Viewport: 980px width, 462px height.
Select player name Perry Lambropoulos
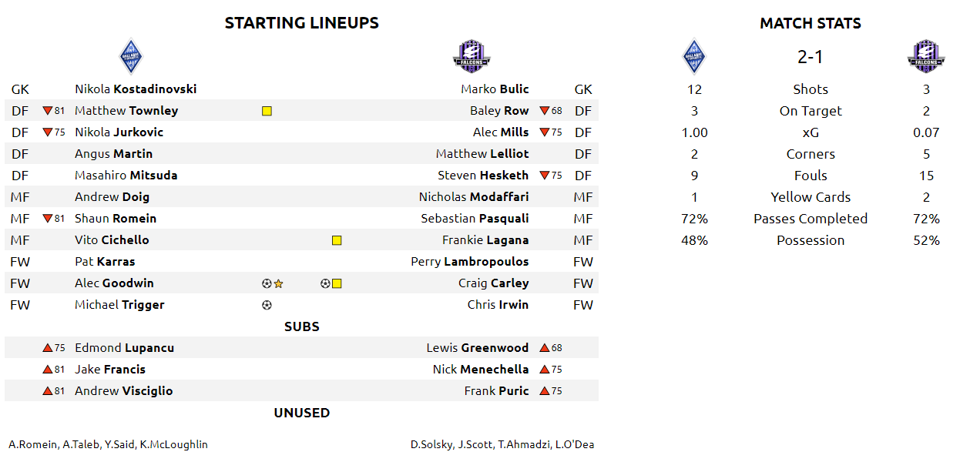(x=470, y=262)
